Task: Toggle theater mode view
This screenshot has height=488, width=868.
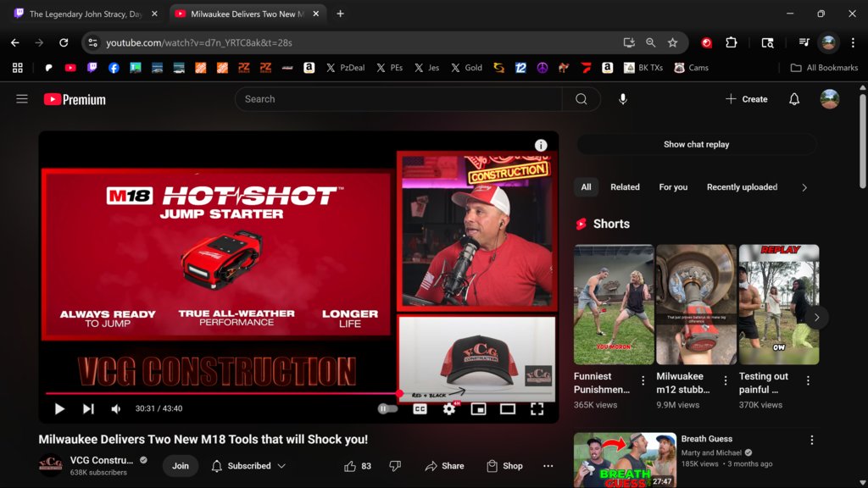Action: pyautogui.click(x=508, y=409)
